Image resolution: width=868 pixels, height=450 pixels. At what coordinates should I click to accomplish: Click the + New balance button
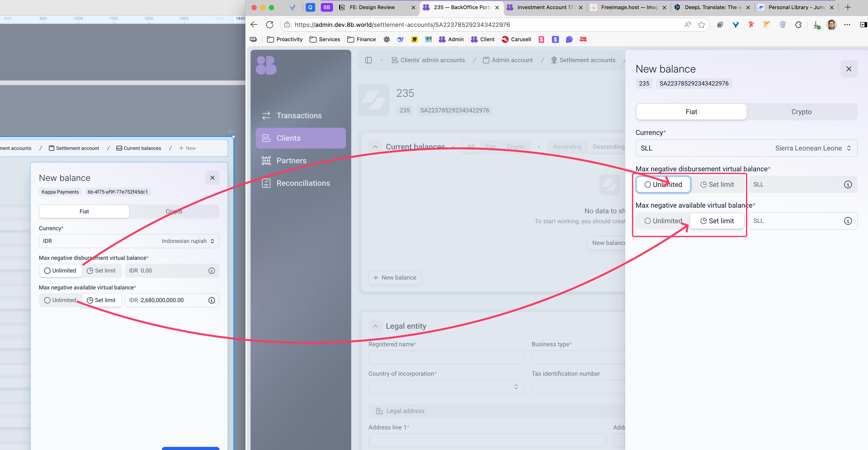(x=395, y=278)
